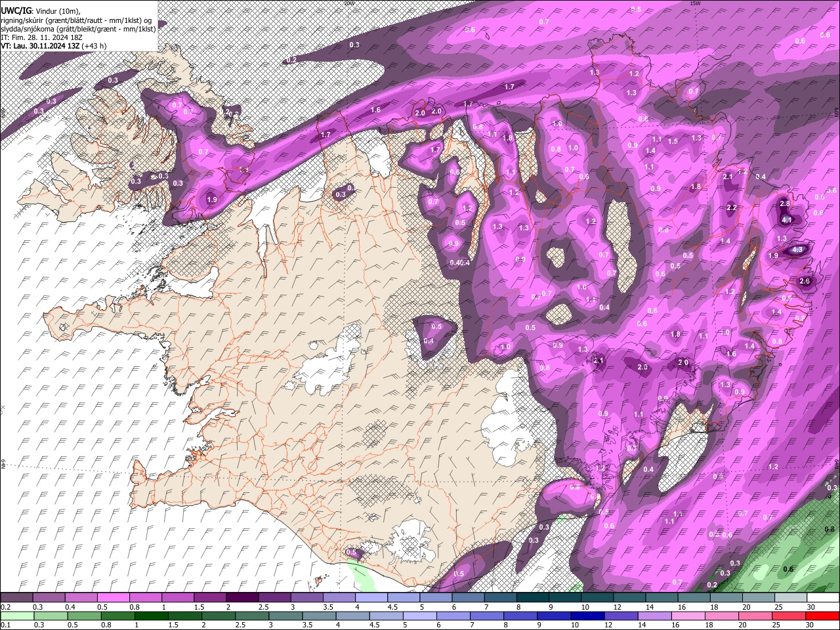Viewport: 840px width, 630px height.
Task: Select the white 30 swatch in upper legend row
Action: (x=822, y=598)
